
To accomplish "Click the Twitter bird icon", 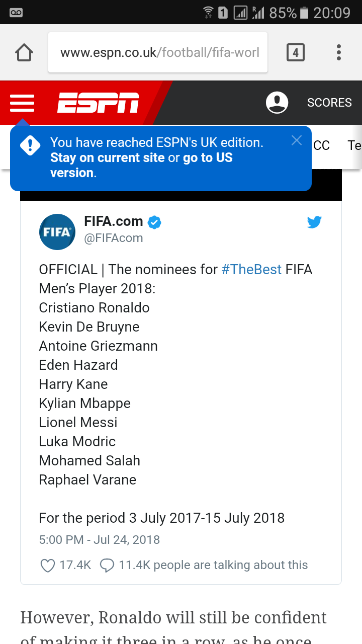I will 314,222.
